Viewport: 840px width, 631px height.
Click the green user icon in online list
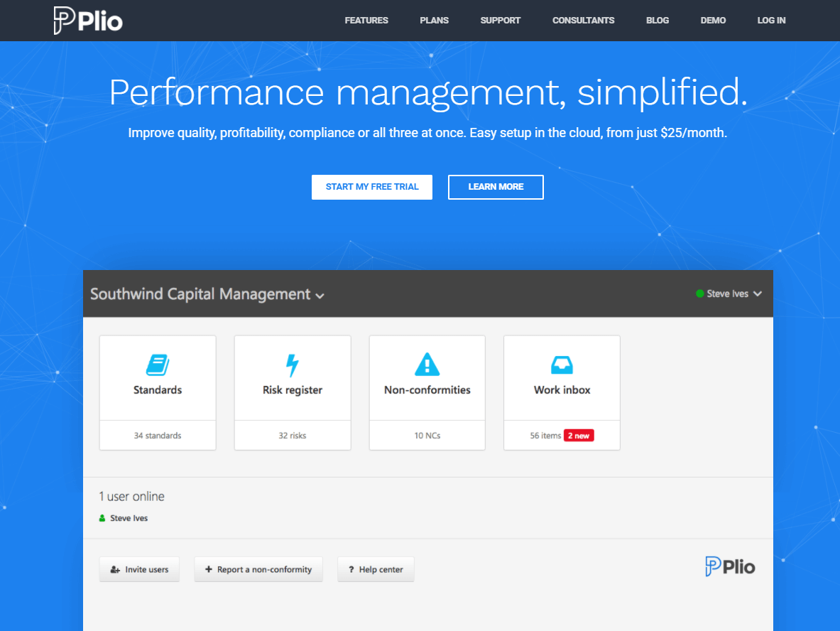click(102, 518)
